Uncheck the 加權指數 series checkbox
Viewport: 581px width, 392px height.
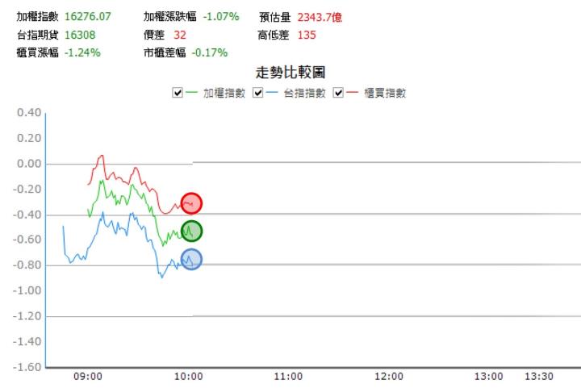click(x=178, y=92)
